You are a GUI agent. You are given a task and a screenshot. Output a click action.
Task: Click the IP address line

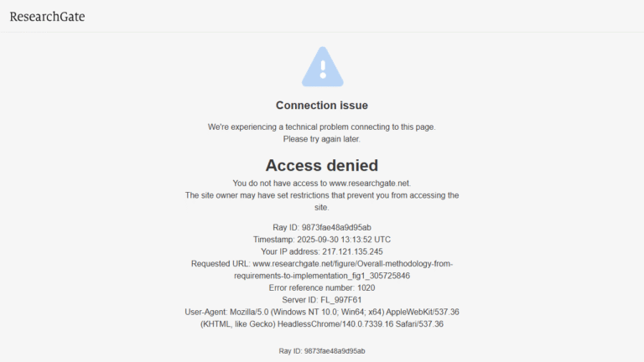[322, 251]
